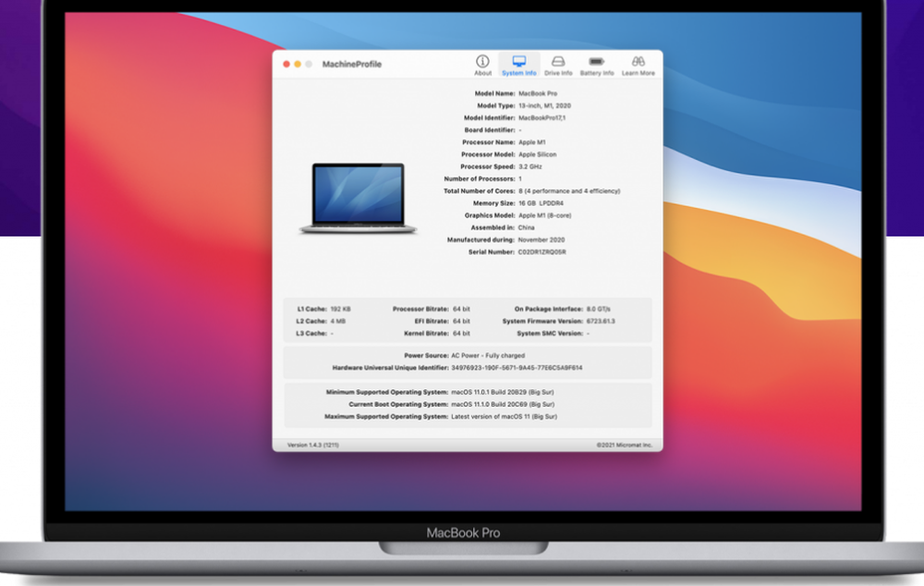Select the L1 Cache value '192 KB'
Viewport: 924px width, 586px height.
(x=340, y=309)
